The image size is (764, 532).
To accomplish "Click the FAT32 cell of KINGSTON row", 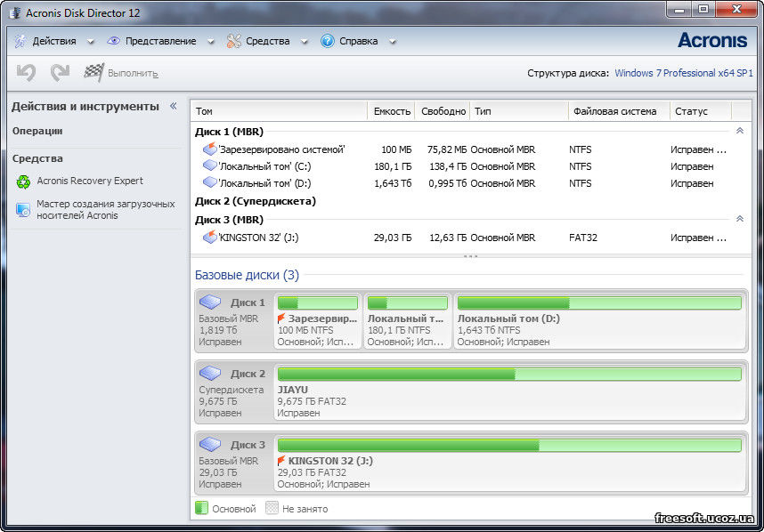I will coord(582,238).
